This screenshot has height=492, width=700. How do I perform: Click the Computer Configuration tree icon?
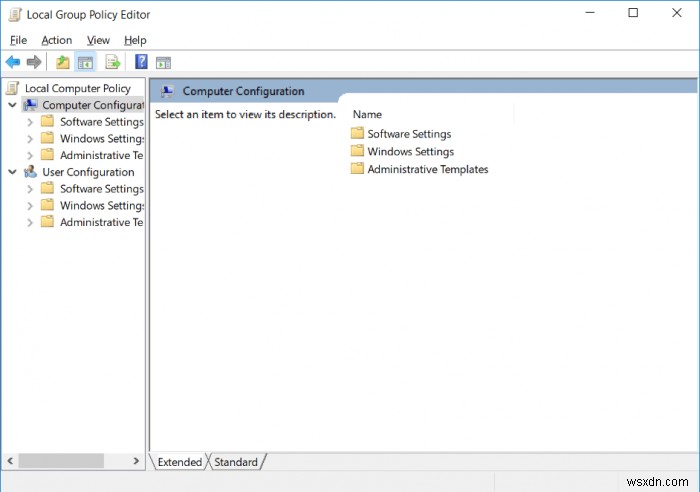30,105
